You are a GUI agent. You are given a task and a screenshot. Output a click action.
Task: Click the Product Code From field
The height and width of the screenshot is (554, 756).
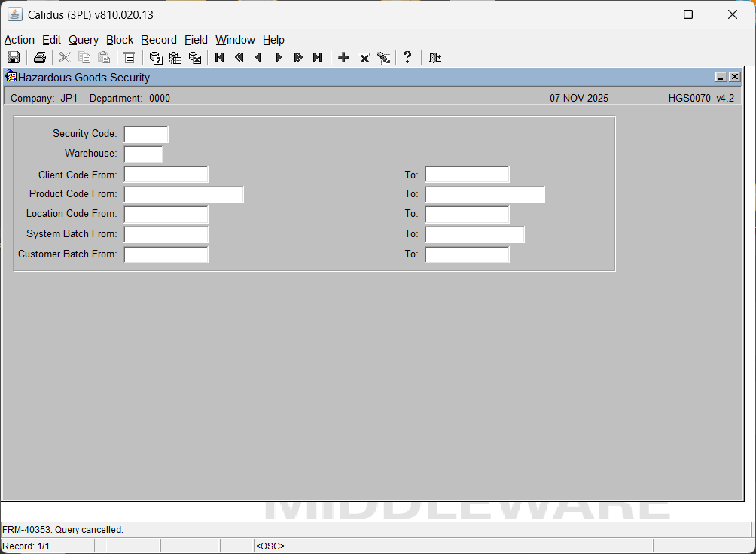click(184, 195)
